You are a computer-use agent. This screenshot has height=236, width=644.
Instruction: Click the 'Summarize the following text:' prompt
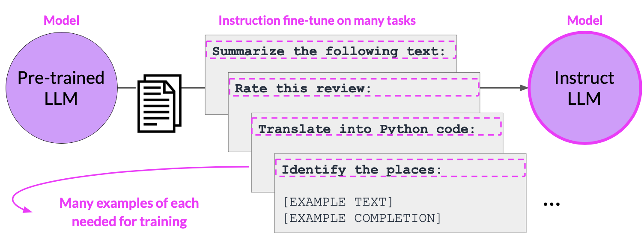click(x=330, y=51)
